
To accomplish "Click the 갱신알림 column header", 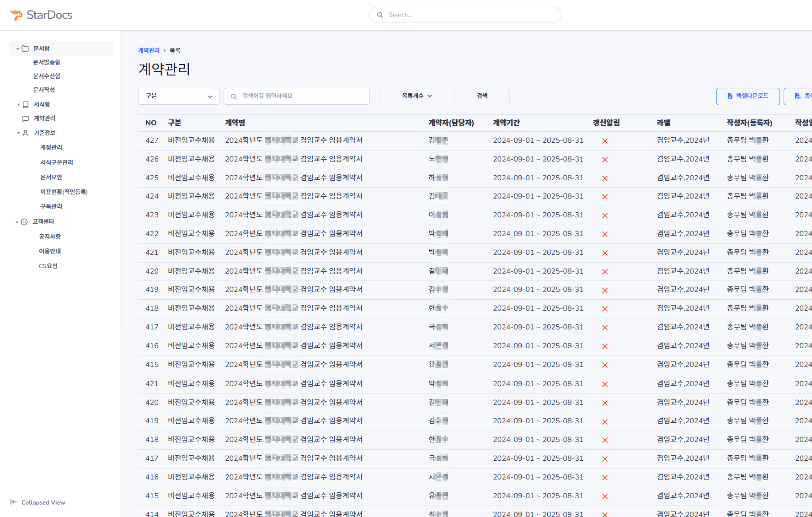I will pos(606,123).
